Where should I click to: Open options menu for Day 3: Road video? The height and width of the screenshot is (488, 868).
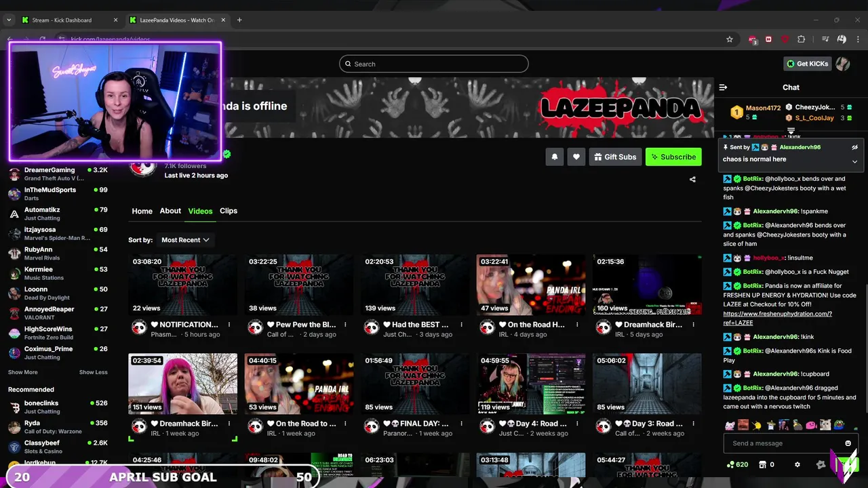click(x=693, y=424)
